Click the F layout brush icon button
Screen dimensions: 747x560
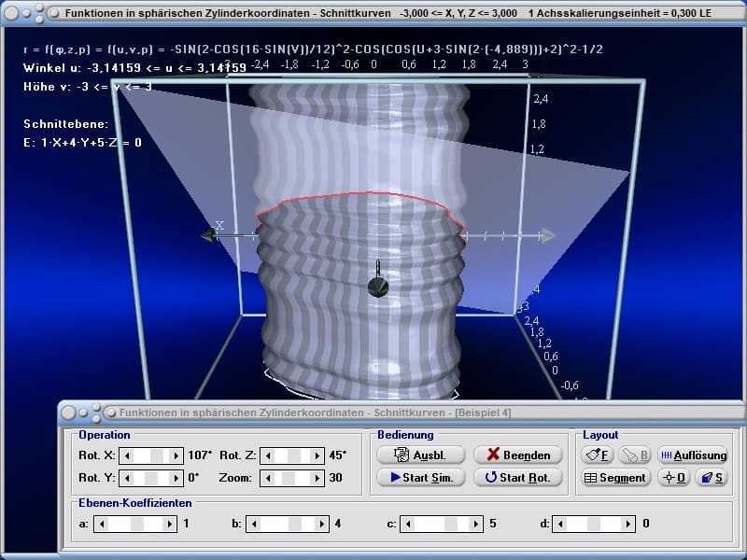click(597, 455)
